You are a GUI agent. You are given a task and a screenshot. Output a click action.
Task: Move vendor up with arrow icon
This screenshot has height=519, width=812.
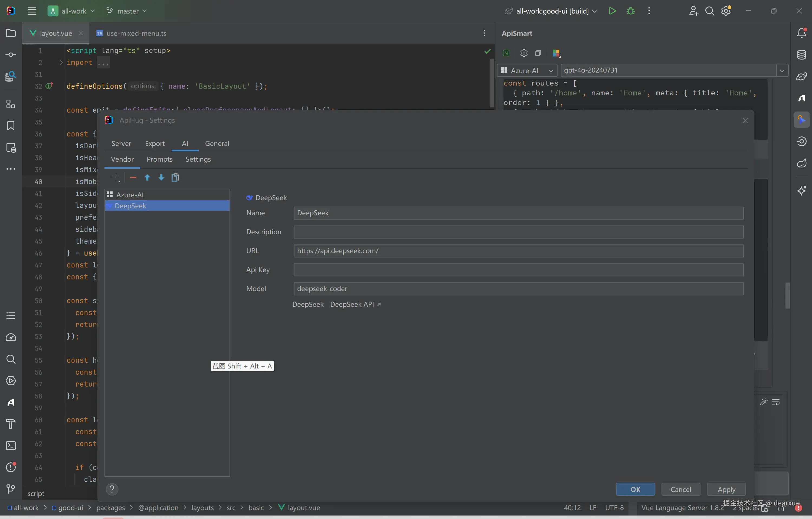pyautogui.click(x=147, y=177)
